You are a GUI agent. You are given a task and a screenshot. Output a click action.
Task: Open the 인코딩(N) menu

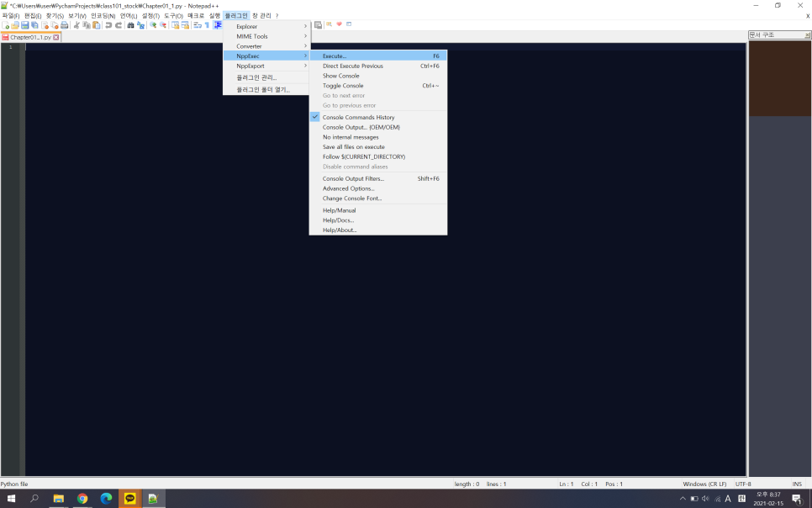click(x=103, y=16)
